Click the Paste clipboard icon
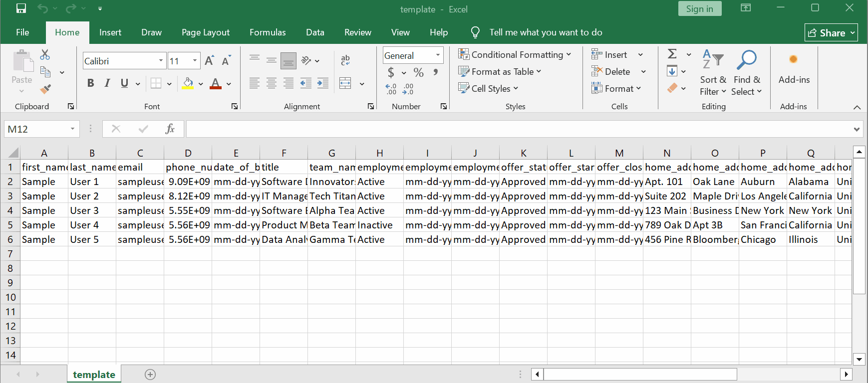 point(22,62)
